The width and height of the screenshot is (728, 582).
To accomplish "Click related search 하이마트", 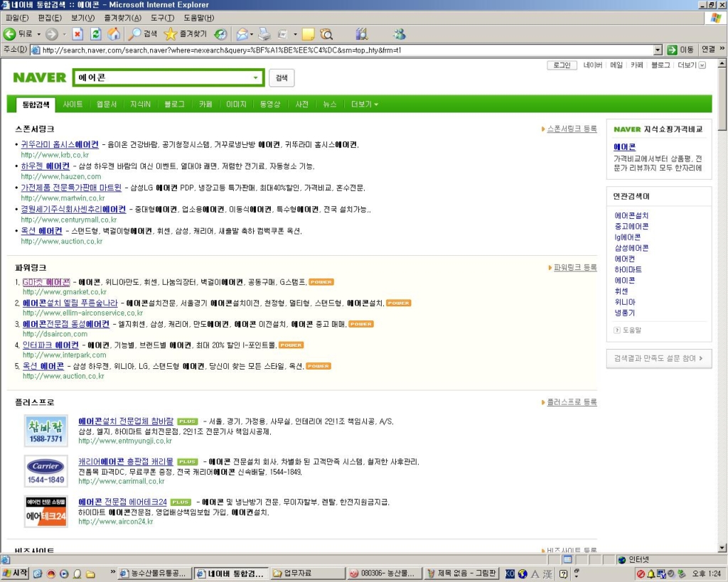I will [628, 269].
